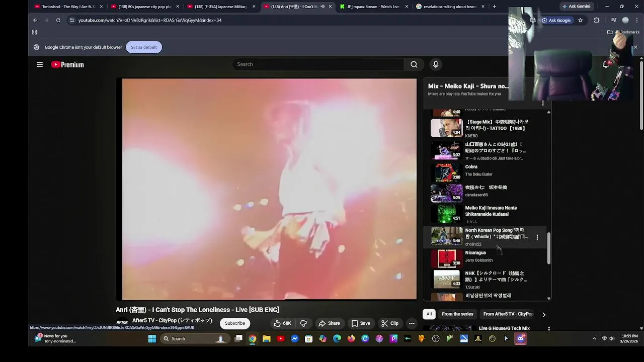
Task: Open Discord from the taskbar
Action: 520,339
